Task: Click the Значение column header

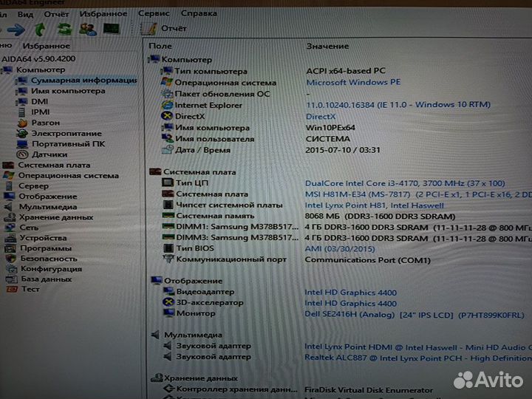Action: [327, 46]
